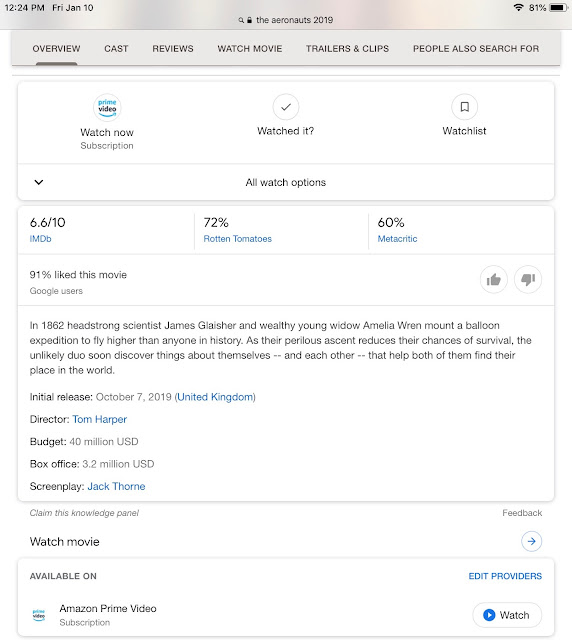The width and height of the screenshot is (572, 640).
Task: Click the Watch movie heading
Action: pos(65,542)
